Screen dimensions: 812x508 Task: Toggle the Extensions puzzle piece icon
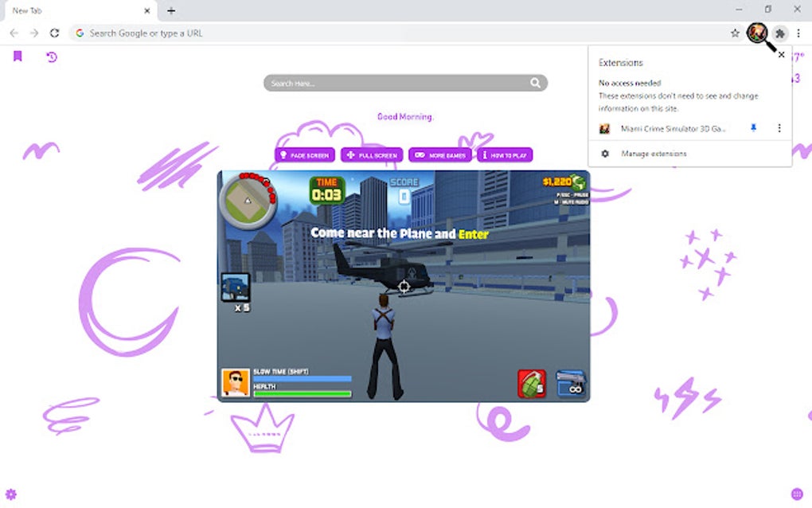click(780, 33)
